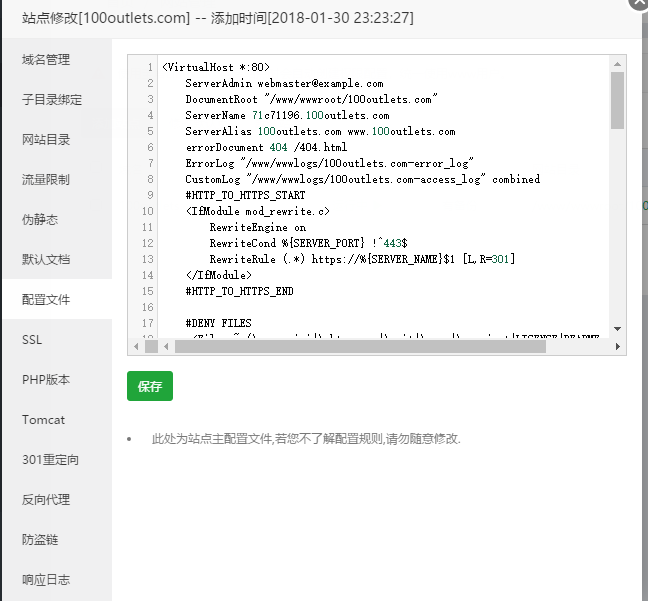The image size is (648, 601).
Task: Click the #HTTP_TO_HTTPS_END comment
Action: click(240, 292)
